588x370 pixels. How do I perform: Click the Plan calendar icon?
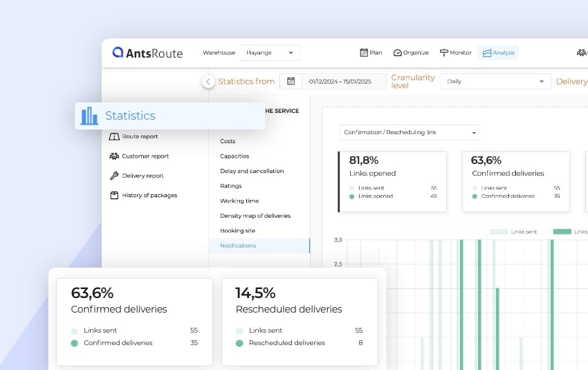(363, 53)
